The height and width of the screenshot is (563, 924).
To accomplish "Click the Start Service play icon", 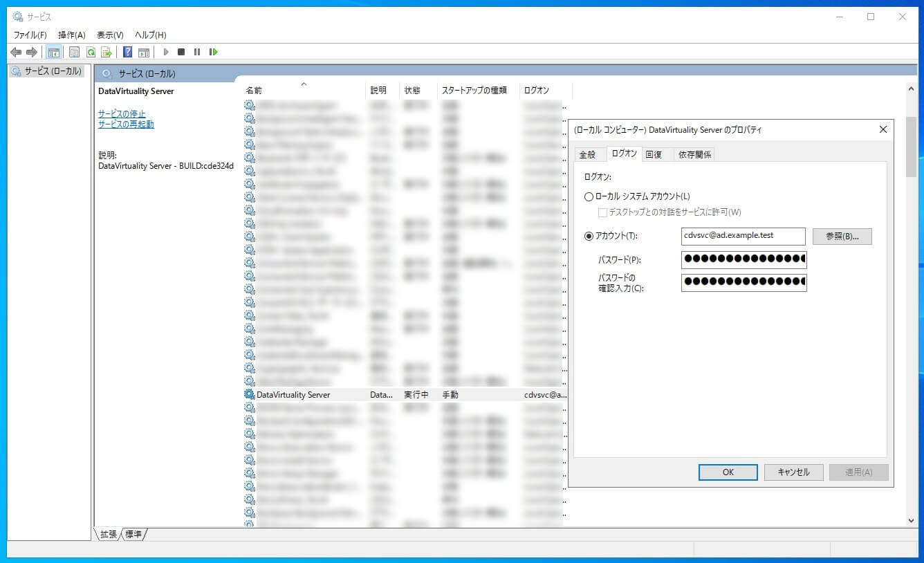I will click(166, 52).
